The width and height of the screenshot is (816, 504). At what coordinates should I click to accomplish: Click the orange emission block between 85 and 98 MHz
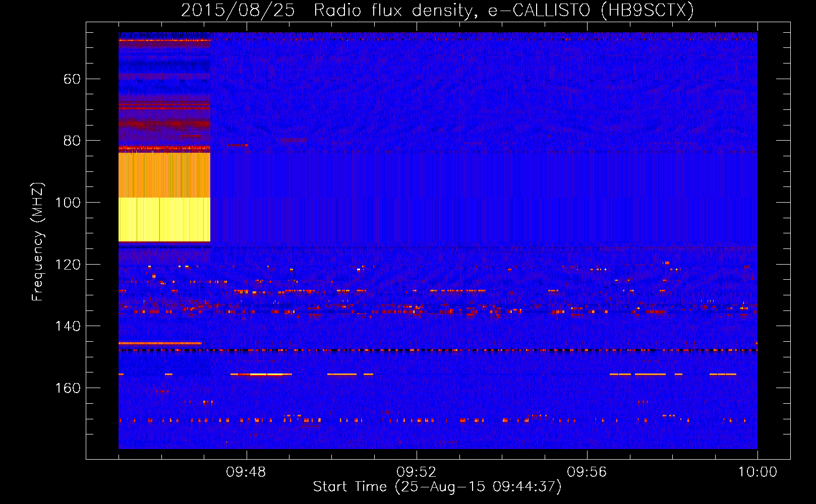164,175
